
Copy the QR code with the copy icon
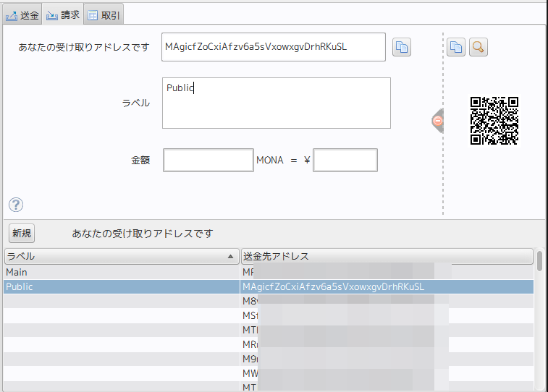456,47
